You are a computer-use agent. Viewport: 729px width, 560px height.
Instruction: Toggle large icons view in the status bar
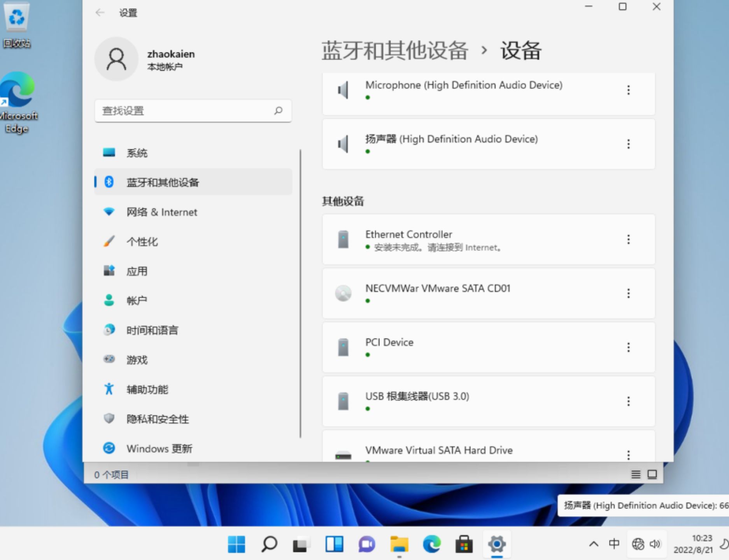pyautogui.click(x=652, y=474)
